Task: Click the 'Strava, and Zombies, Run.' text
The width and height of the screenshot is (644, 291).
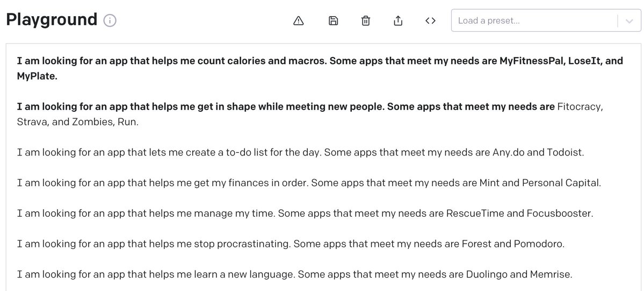Action: pyautogui.click(x=77, y=122)
